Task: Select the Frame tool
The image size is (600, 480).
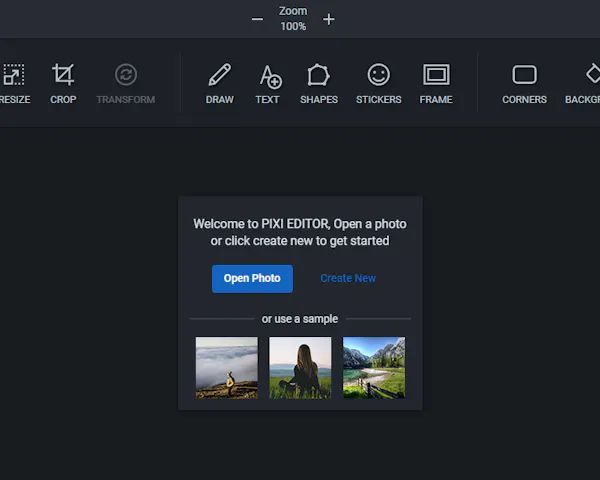Action: [x=436, y=83]
